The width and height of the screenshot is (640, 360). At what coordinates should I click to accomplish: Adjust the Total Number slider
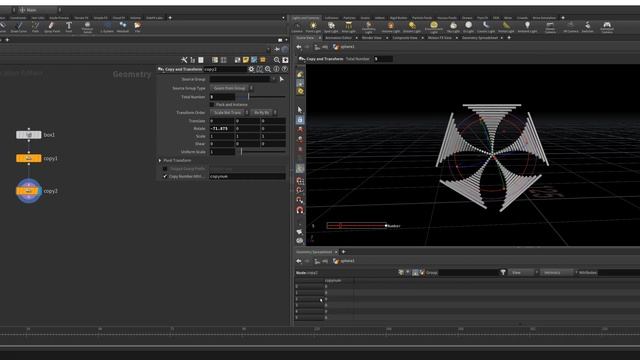tap(261, 97)
